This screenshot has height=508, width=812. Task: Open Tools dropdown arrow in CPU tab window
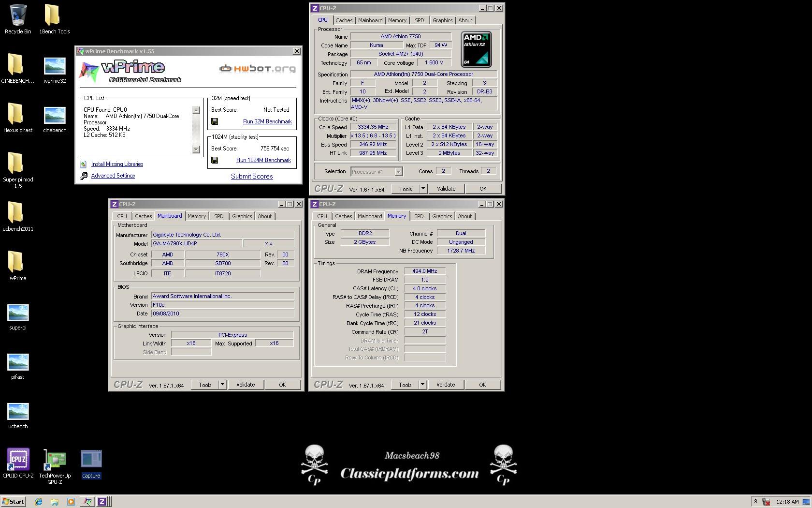tap(423, 189)
